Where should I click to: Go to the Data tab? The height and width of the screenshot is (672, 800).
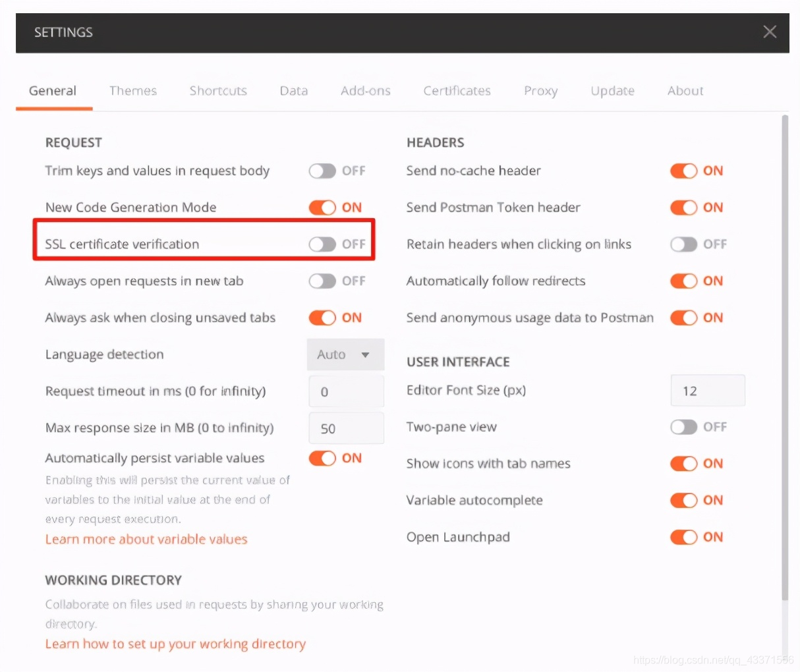[294, 91]
